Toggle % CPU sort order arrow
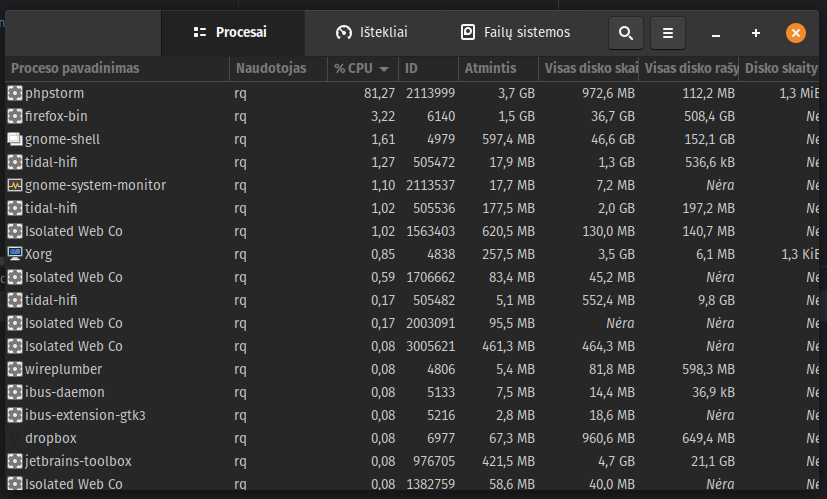 click(x=384, y=69)
